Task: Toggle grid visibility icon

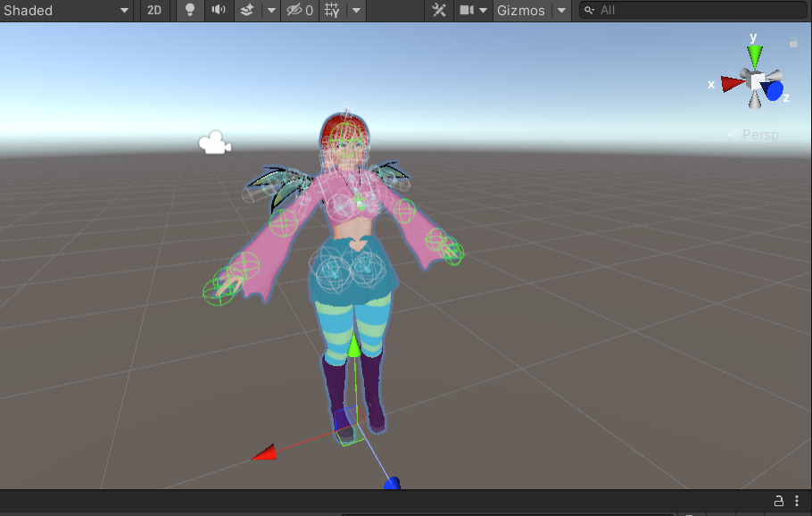Action: click(332, 10)
